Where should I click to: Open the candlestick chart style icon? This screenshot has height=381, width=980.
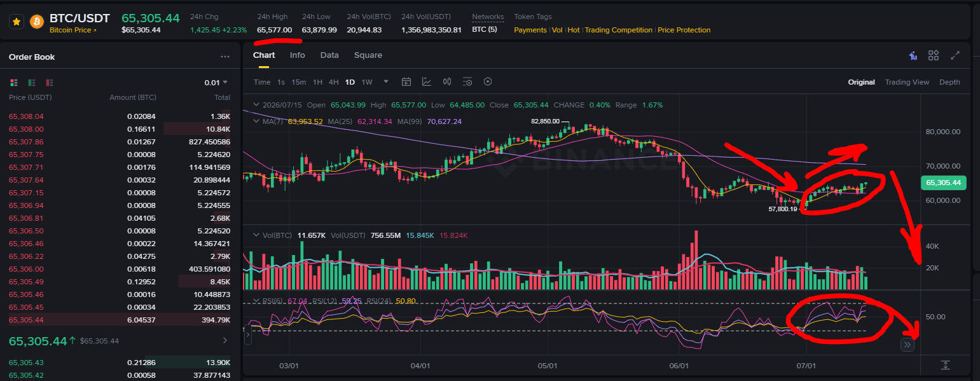coord(447,81)
